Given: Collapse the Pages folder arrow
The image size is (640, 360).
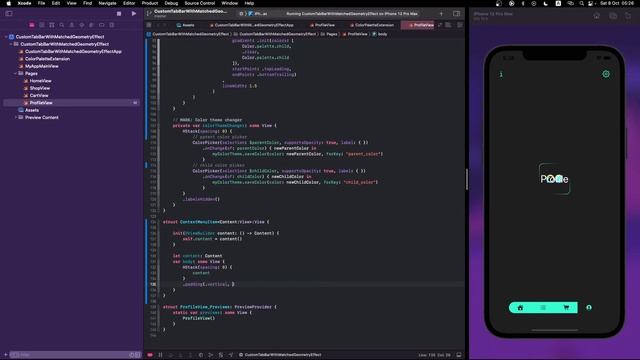Looking at the screenshot, I should pyautogui.click(x=16, y=73).
